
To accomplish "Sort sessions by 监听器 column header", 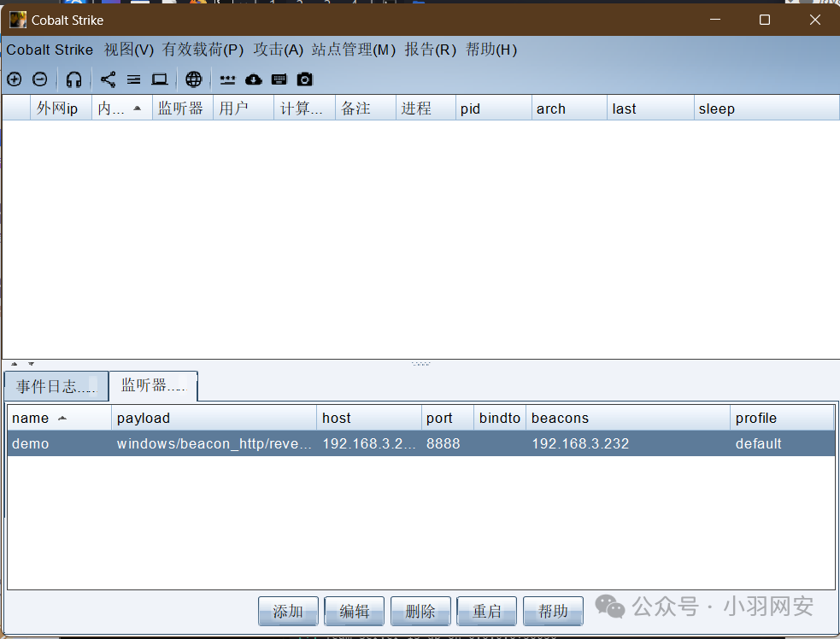I will click(183, 108).
